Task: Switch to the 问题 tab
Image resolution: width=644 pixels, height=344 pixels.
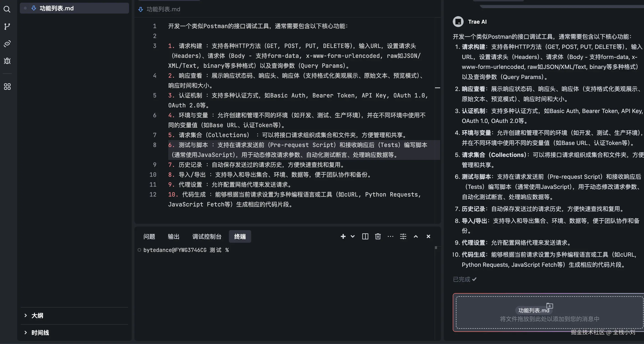Action: [x=149, y=236]
